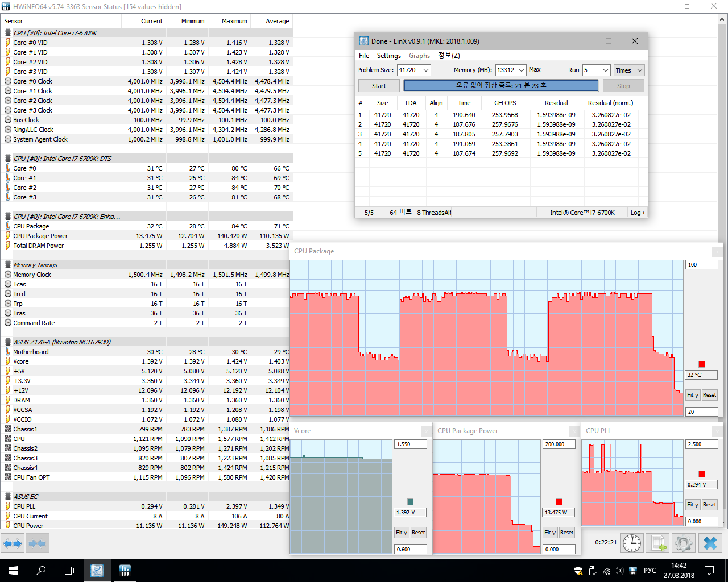Open the 정보(Z) menu in LinX

point(449,56)
